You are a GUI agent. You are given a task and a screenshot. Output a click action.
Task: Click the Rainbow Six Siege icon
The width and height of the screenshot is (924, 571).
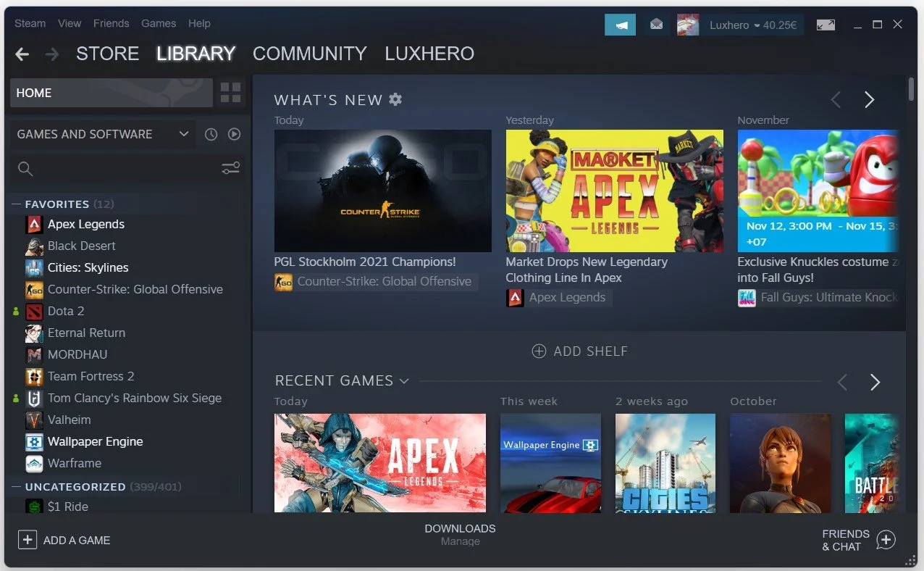(34, 399)
